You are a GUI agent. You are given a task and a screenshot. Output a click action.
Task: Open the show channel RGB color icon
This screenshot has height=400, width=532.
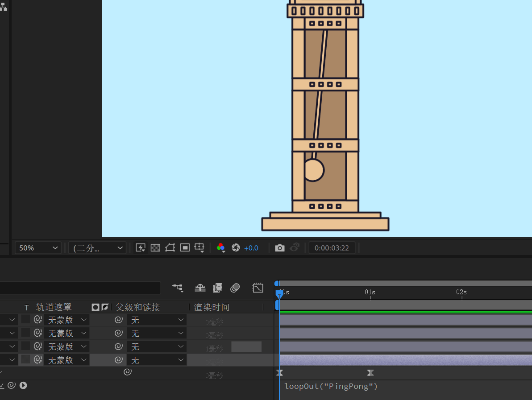tap(221, 248)
